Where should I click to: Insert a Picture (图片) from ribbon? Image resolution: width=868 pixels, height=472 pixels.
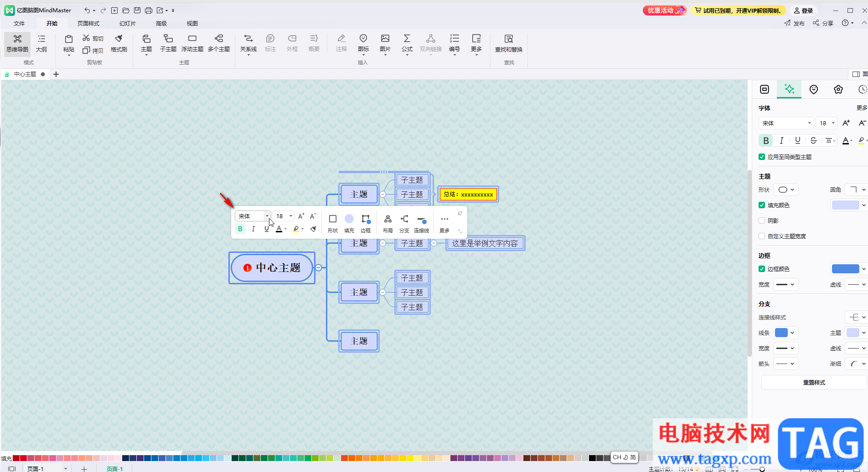click(x=385, y=43)
